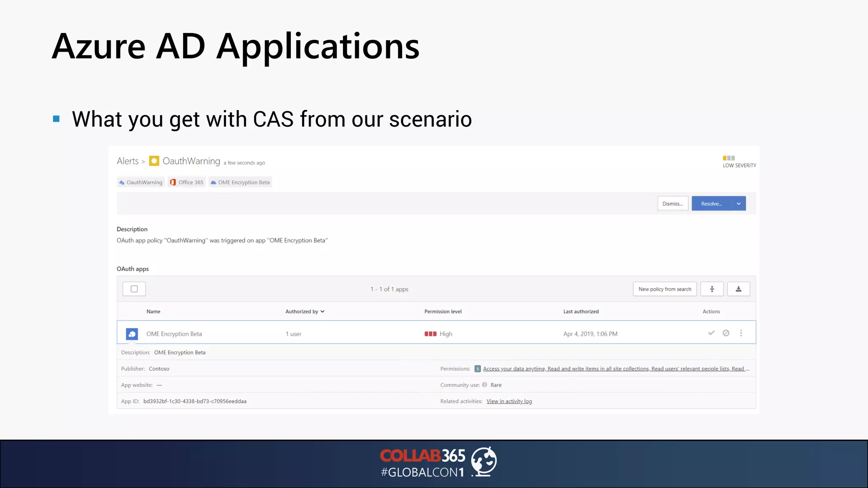Open the Access your data anytime permissions link

[616, 369]
